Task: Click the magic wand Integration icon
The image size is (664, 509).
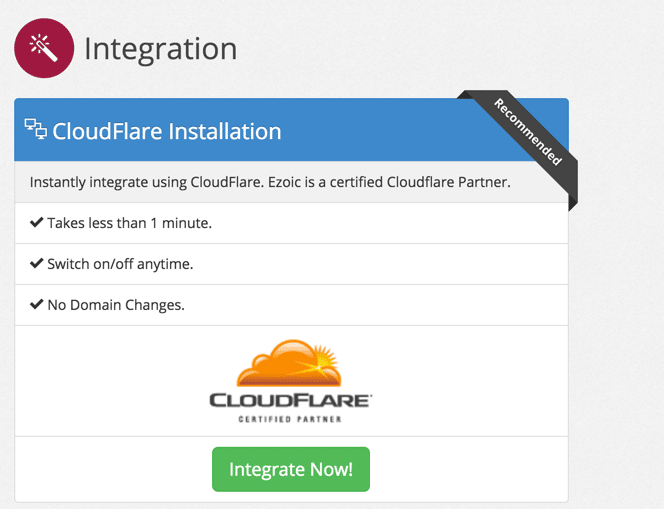Action: pos(42,48)
